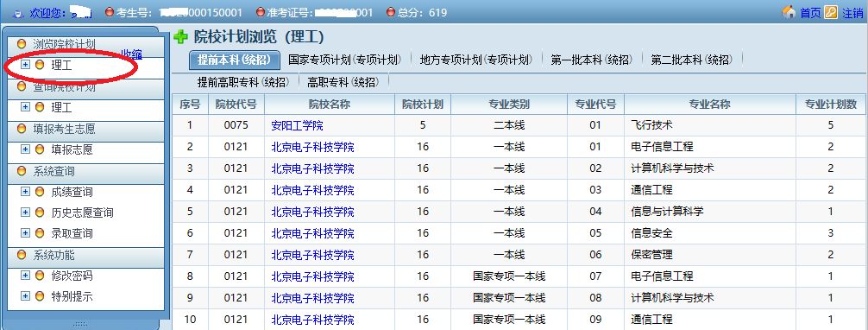Open 北京电子科技学院 link in row 2
868x330 pixels.
(312, 147)
